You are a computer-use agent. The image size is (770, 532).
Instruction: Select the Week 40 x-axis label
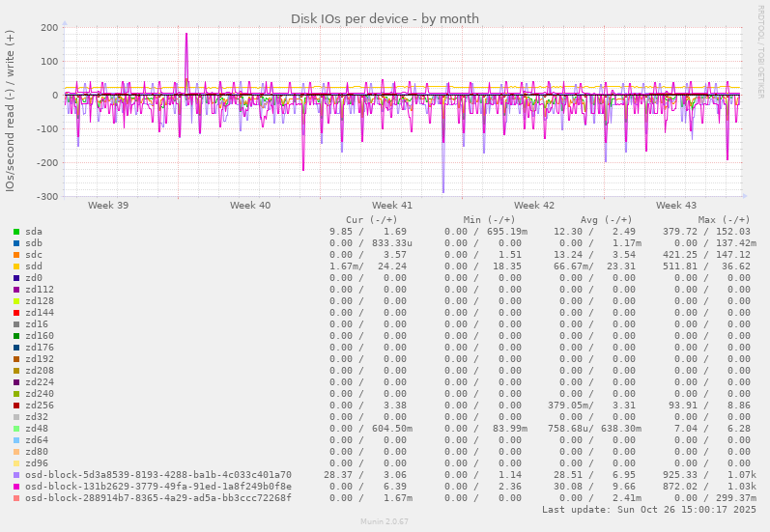click(x=250, y=206)
